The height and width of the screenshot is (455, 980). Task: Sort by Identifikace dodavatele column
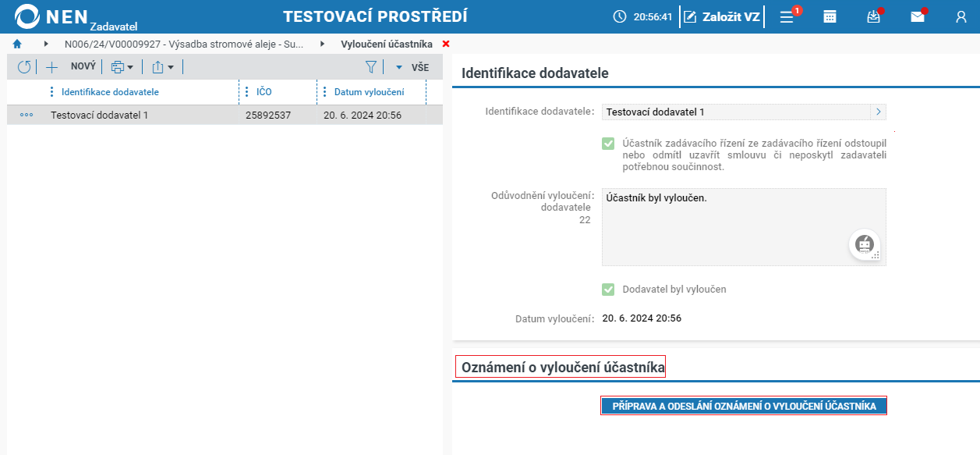coord(110,92)
